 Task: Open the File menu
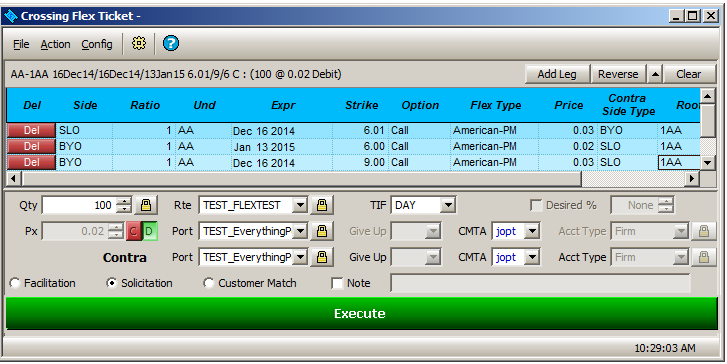(21, 44)
